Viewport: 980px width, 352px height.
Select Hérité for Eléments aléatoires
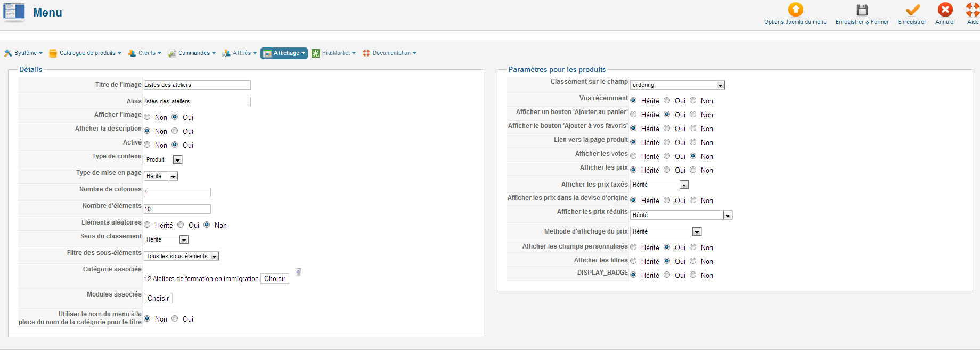click(147, 225)
